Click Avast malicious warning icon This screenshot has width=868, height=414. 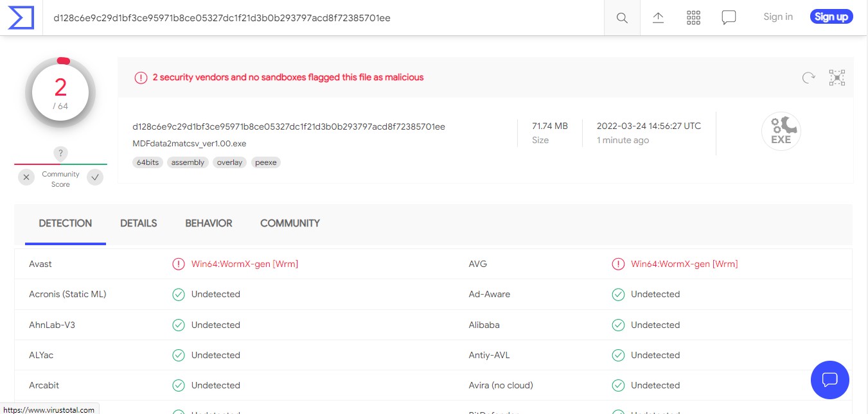tap(179, 264)
